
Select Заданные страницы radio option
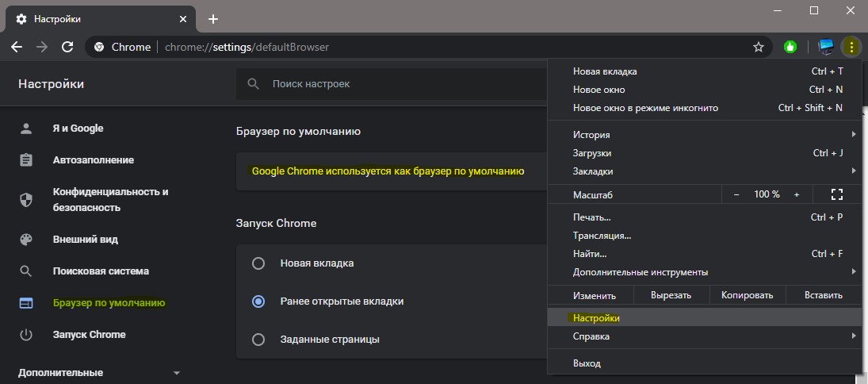(258, 339)
